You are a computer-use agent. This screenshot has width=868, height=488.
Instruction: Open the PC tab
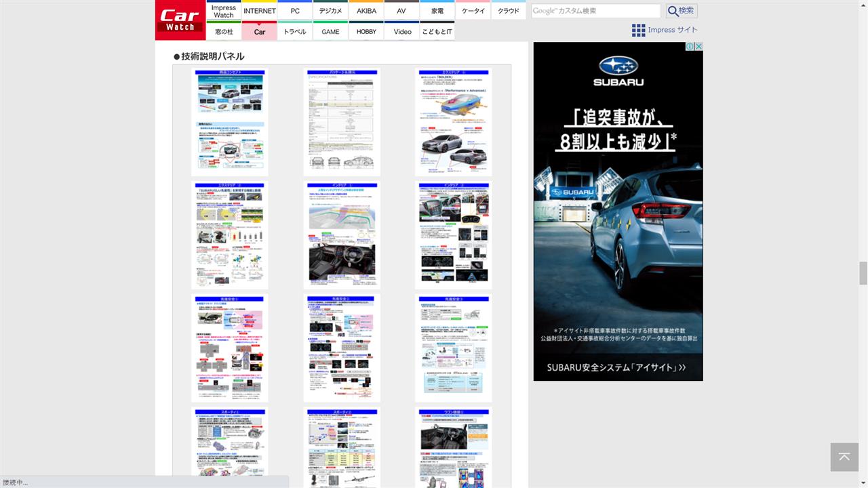tap(295, 11)
